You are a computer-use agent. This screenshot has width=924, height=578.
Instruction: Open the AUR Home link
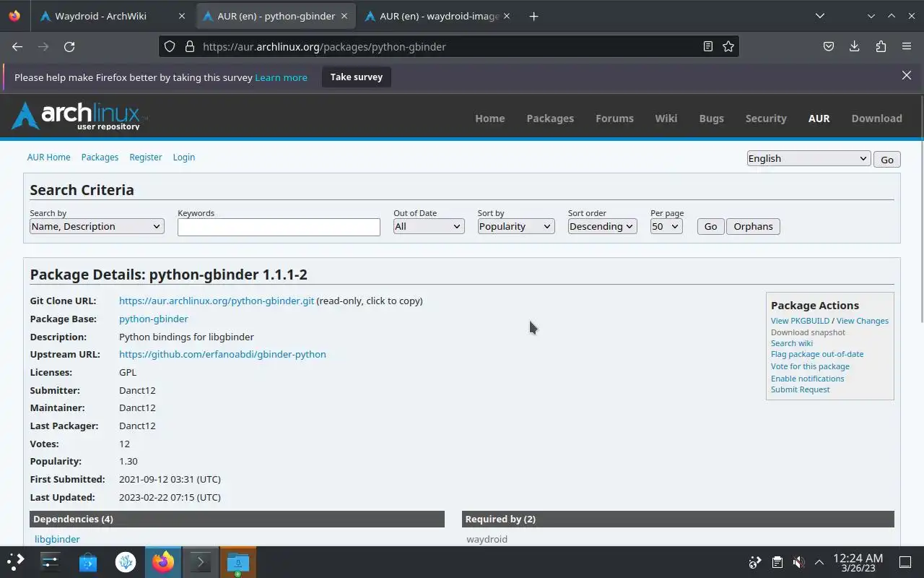(49, 157)
